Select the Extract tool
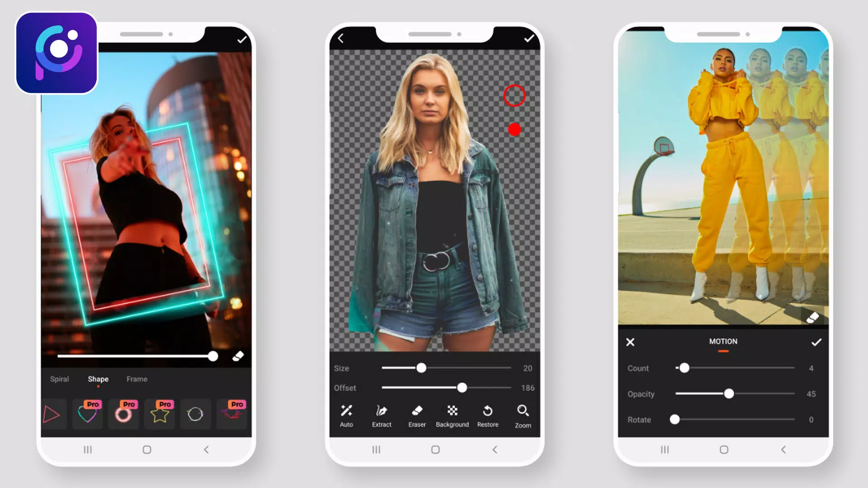Screen dimensions: 868x488 point(381,415)
